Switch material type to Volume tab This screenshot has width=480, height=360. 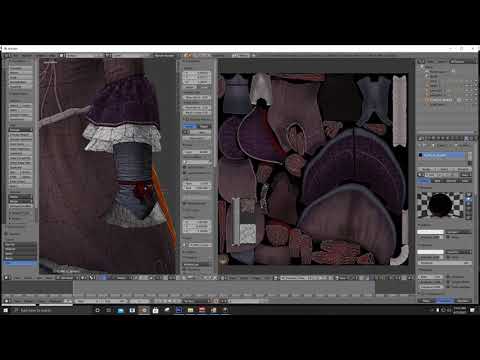pyautogui.click(x=451, y=181)
